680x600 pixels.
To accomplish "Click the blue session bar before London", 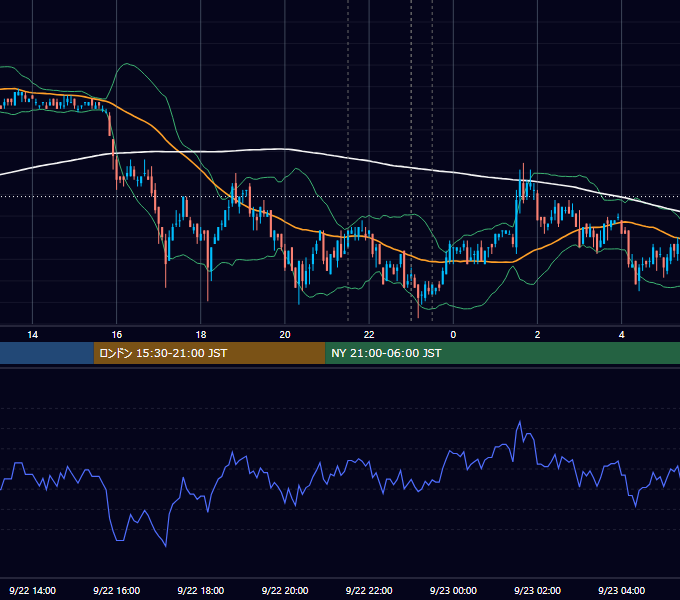I will (x=47, y=353).
